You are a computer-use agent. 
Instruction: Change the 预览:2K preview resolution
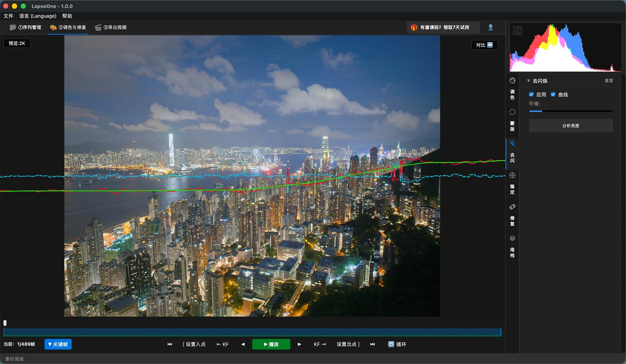tap(17, 43)
